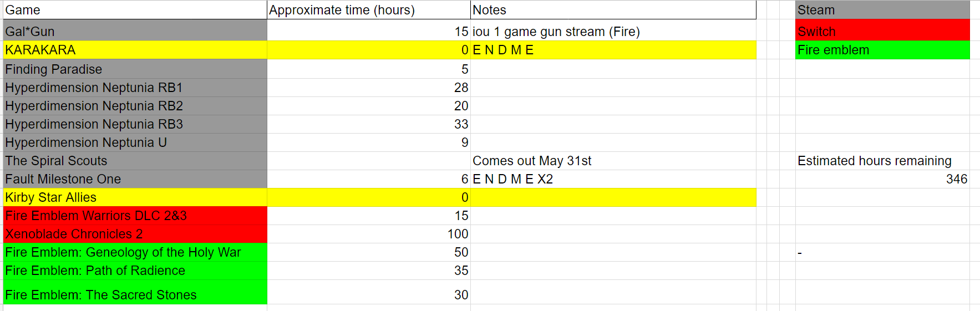
Task: Click the Hyperdimension Neptunia RB1 cell
Action: coord(135,88)
